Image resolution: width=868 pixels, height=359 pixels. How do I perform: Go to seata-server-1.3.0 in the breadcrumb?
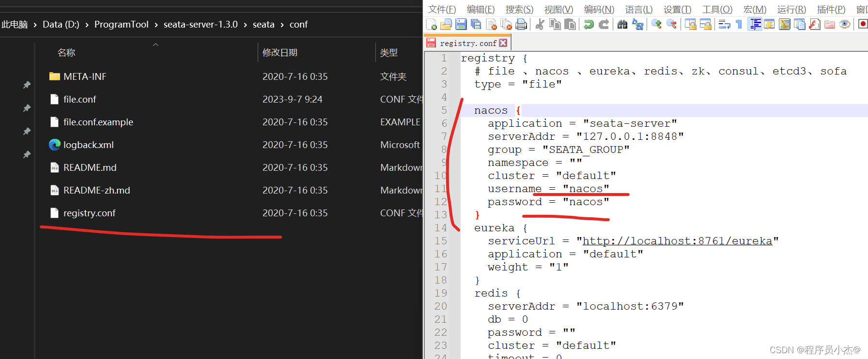[201, 24]
